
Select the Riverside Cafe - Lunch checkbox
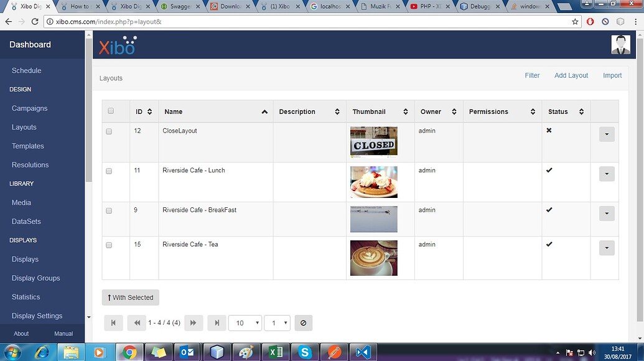click(x=109, y=171)
